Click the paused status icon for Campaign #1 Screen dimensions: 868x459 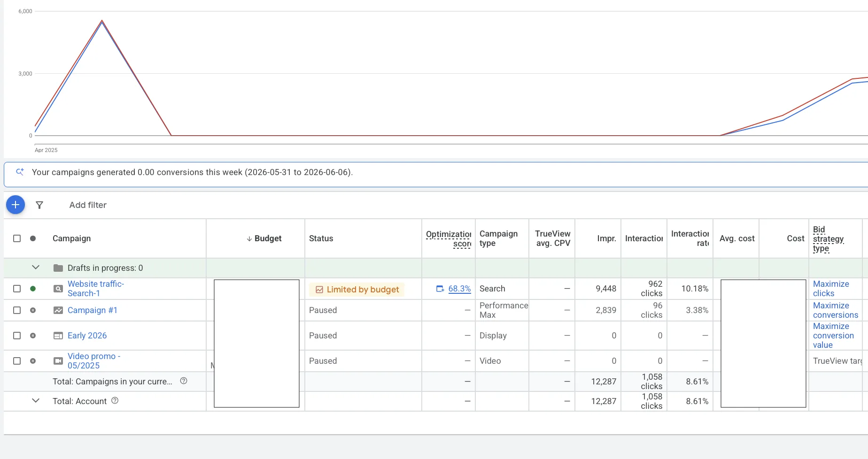coord(33,310)
